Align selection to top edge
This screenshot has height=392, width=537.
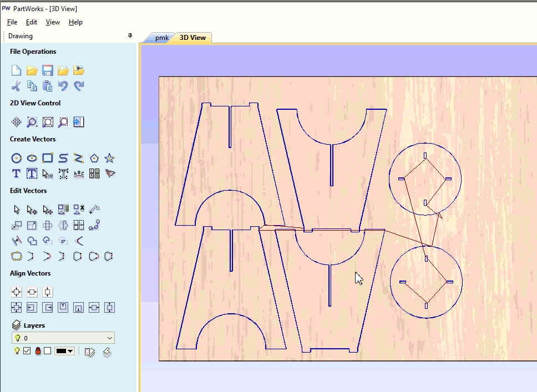[63, 307]
